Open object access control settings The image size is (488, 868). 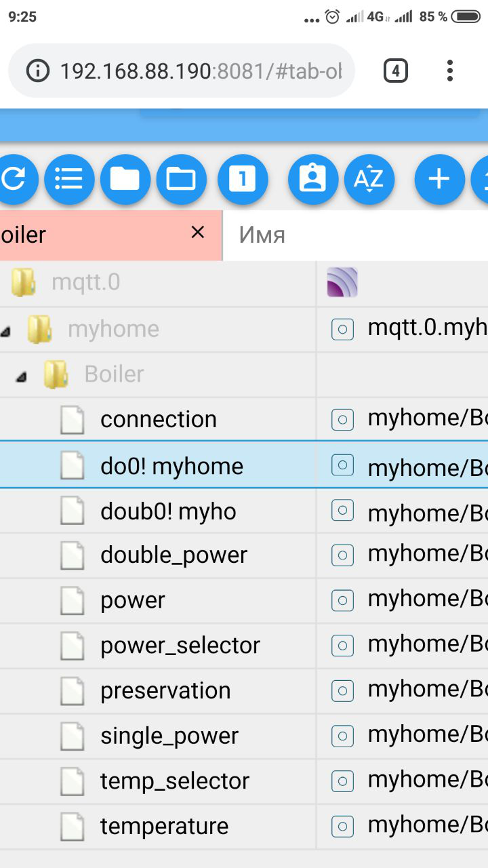click(312, 179)
